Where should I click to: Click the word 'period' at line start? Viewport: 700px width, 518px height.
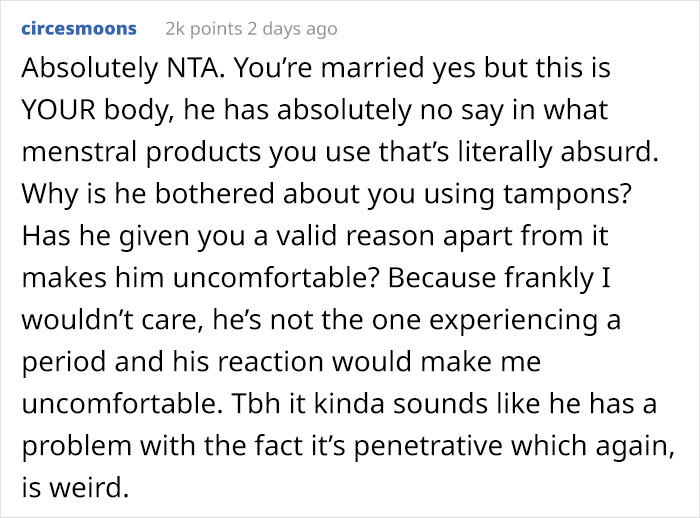click(x=64, y=362)
